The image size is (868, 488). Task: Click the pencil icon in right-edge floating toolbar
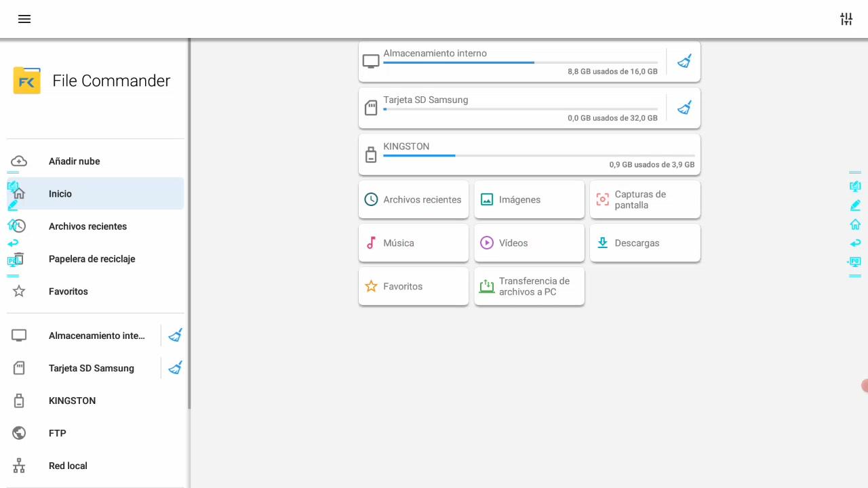coord(855,205)
